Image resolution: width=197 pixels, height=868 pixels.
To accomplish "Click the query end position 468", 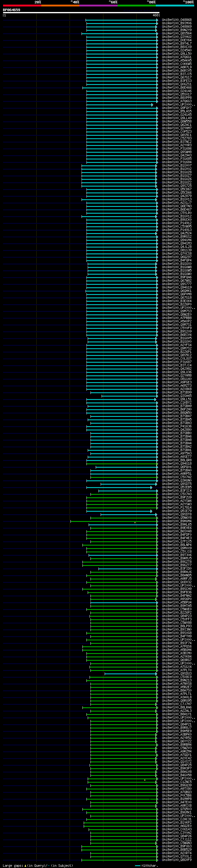I will click(155, 15).
